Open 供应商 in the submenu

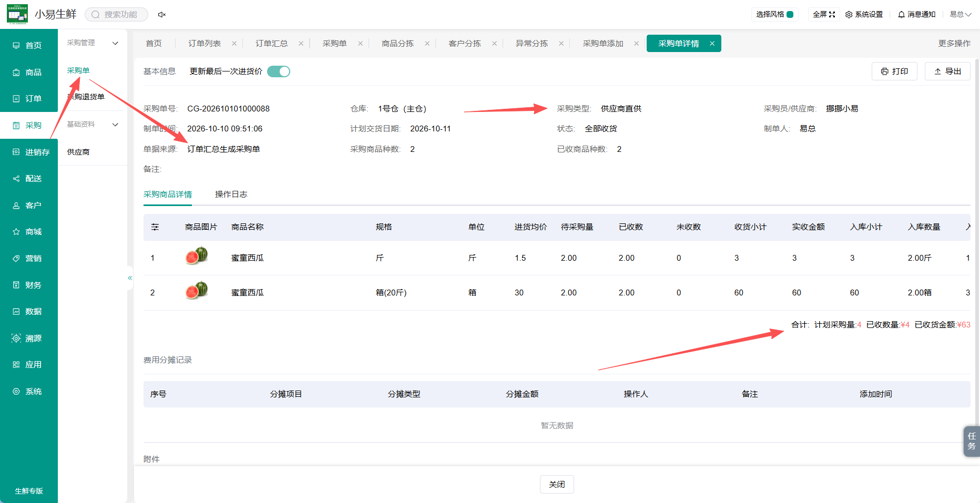78,152
